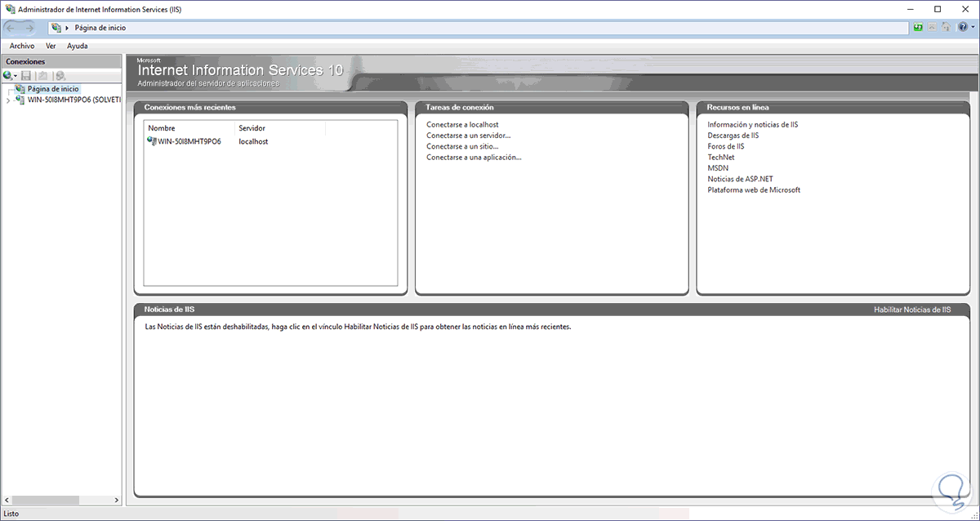Click the right scroll arrow of the Conexiones scrollbar
The height and width of the screenshot is (521, 980).
pos(116,500)
